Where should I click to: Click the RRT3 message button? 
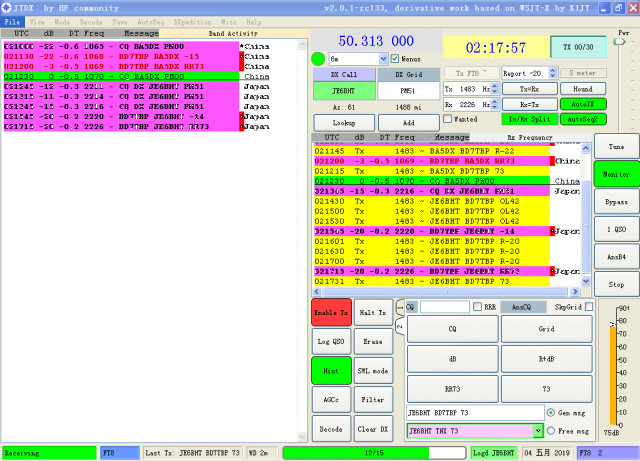pyautogui.click(x=452, y=389)
